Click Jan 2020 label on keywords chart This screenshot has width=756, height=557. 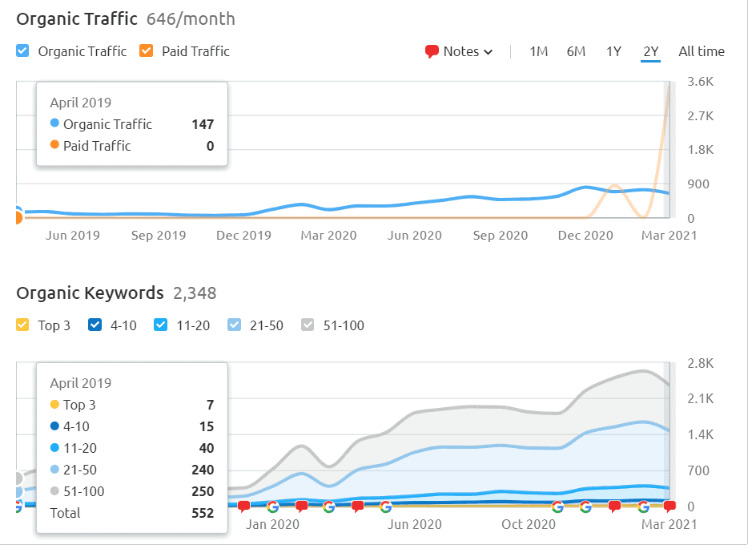tap(272, 524)
